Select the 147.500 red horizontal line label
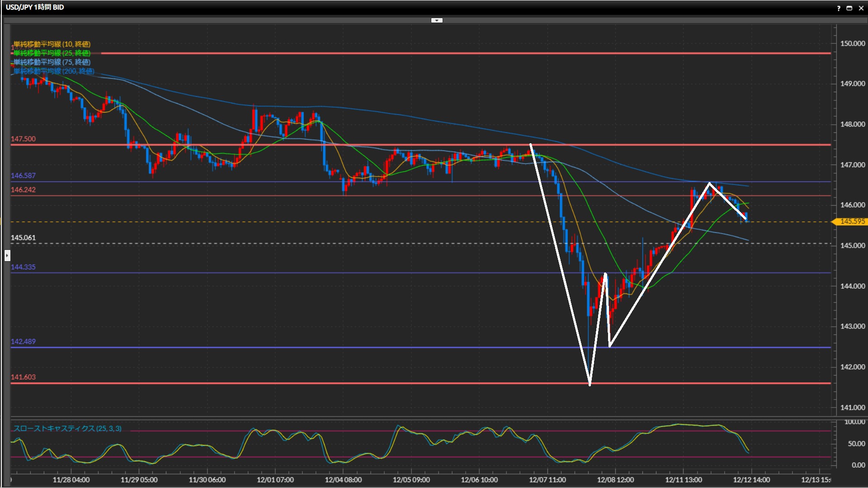 [23, 139]
